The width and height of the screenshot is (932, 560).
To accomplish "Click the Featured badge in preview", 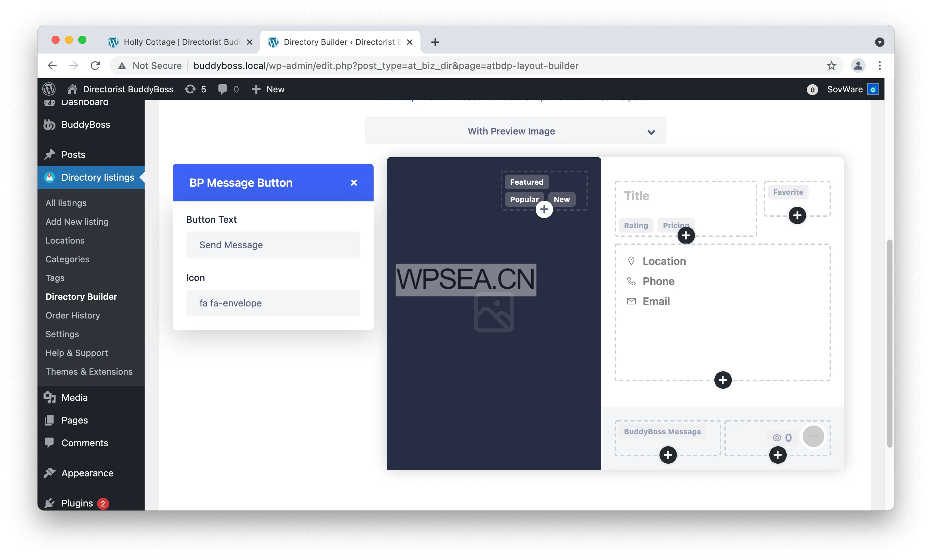I will (x=526, y=182).
